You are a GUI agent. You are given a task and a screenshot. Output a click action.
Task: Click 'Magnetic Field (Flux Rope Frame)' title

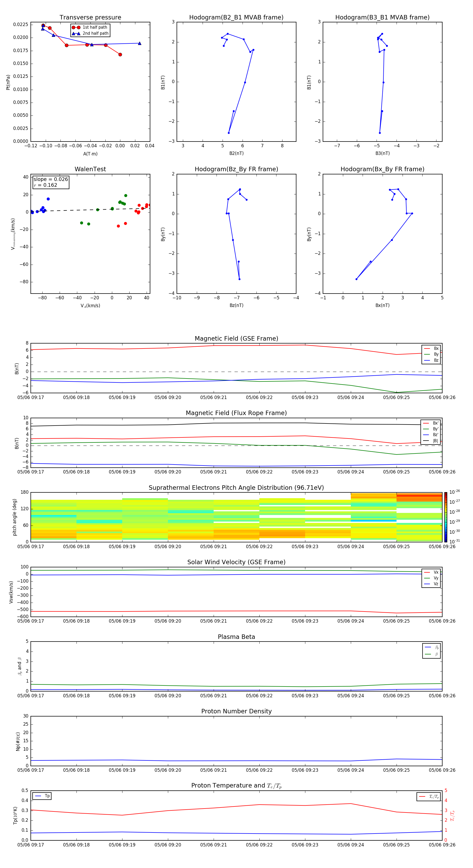pyautogui.click(x=236, y=413)
